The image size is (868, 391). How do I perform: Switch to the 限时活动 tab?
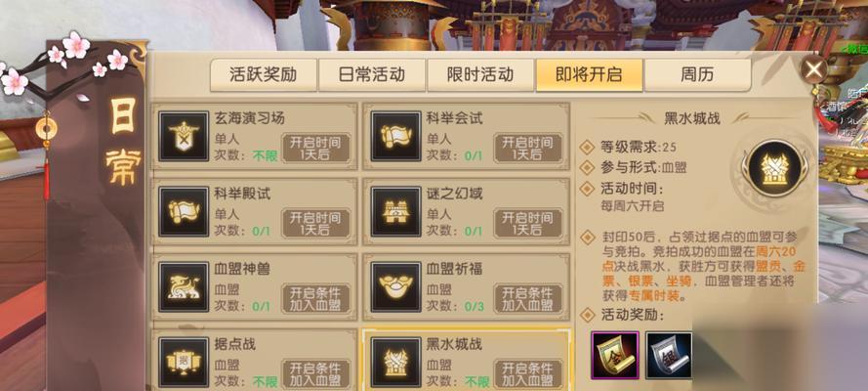(480, 74)
